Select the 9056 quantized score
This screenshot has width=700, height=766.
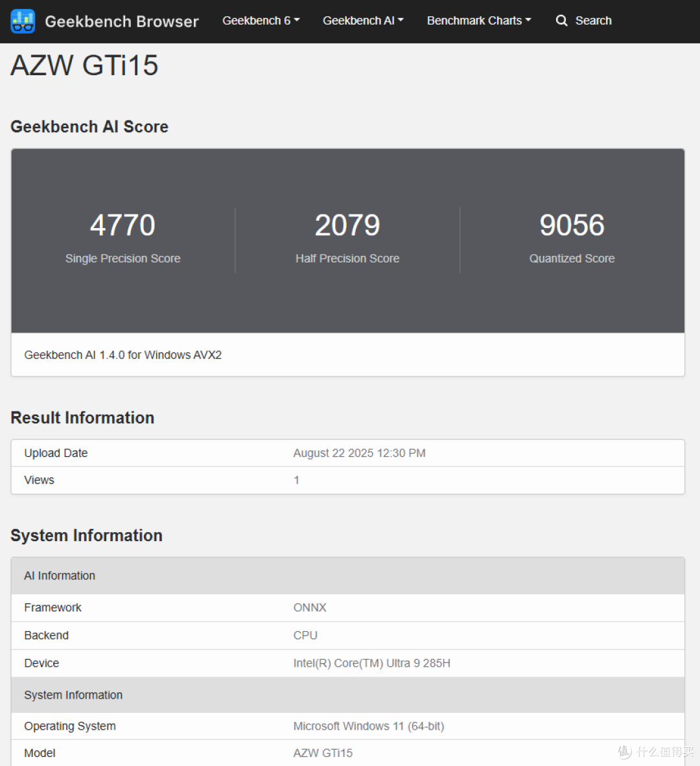pyautogui.click(x=572, y=226)
